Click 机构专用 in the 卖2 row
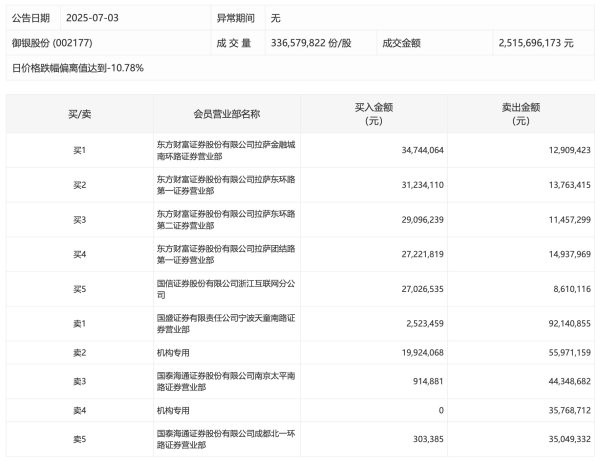This screenshot has width=600, height=461. click(x=173, y=353)
